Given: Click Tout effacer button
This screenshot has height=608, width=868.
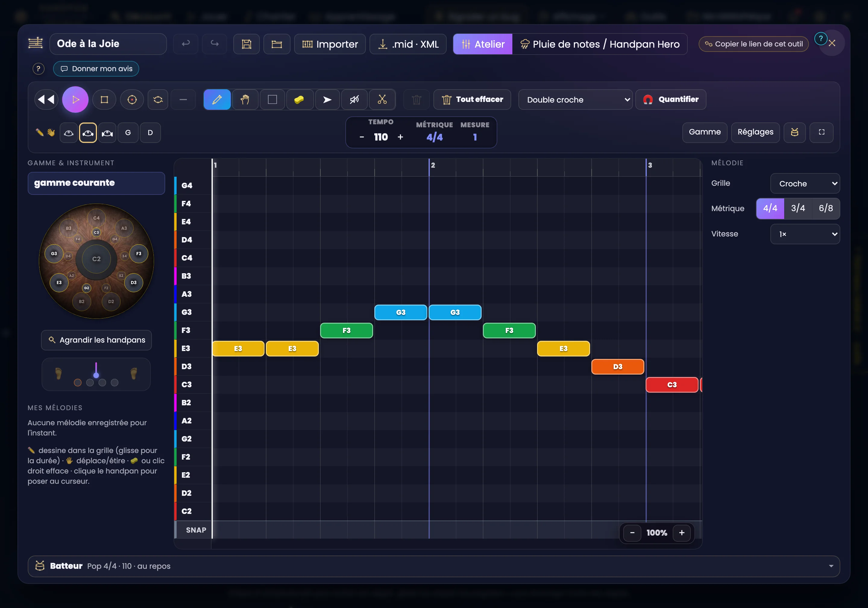Looking at the screenshot, I should 472,100.
